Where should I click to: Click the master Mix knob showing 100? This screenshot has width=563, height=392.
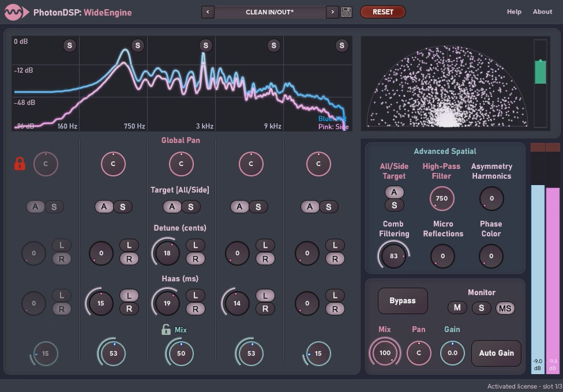point(385,353)
